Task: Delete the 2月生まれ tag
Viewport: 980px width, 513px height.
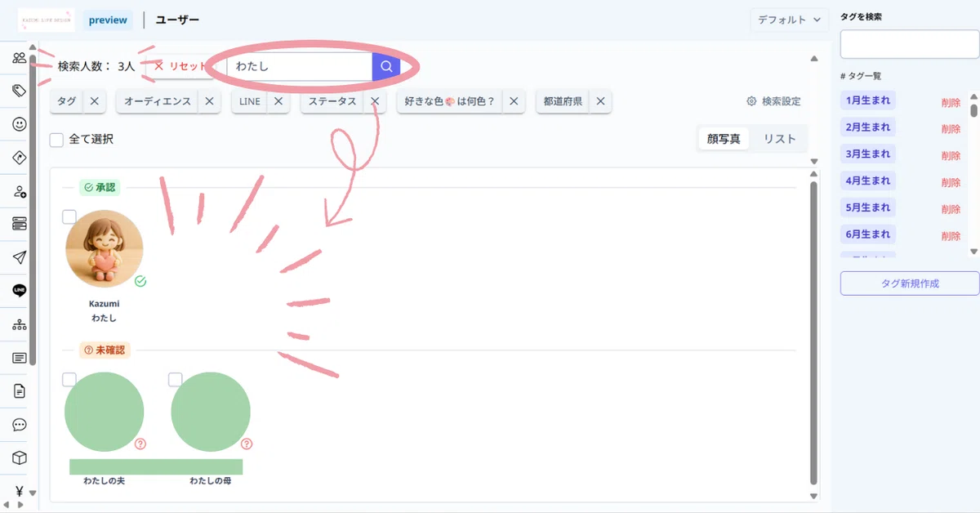Action: pyautogui.click(x=951, y=128)
